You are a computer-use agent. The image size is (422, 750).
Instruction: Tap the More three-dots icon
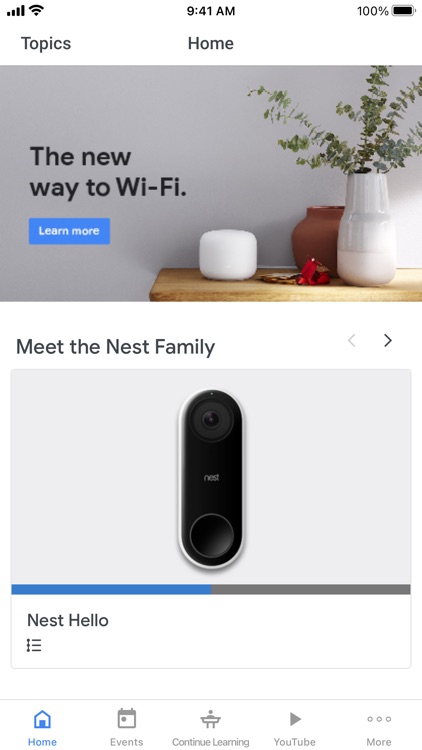379,719
